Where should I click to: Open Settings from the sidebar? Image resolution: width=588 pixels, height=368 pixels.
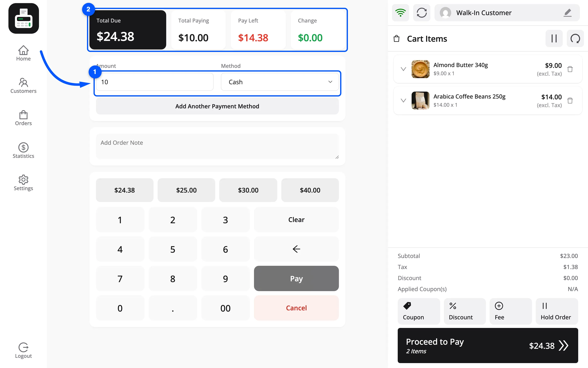click(23, 183)
